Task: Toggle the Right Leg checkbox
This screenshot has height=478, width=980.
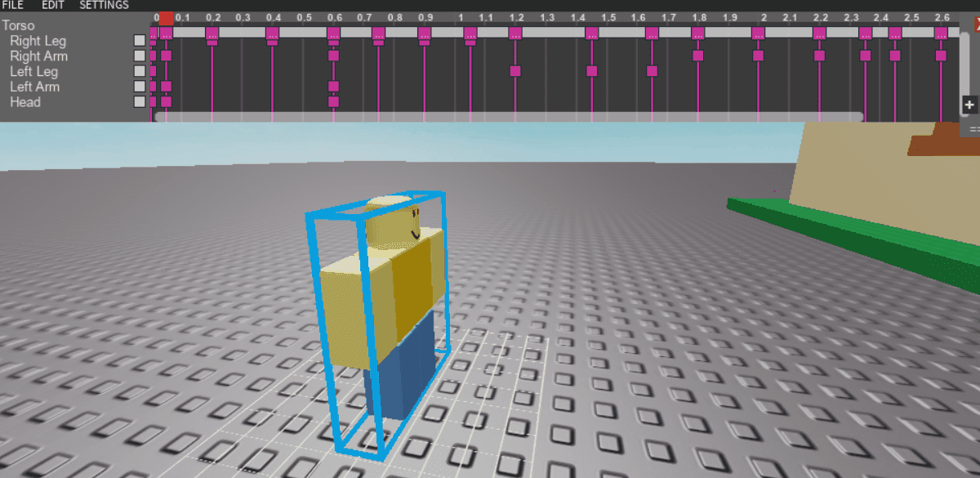Action: point(140,40)
